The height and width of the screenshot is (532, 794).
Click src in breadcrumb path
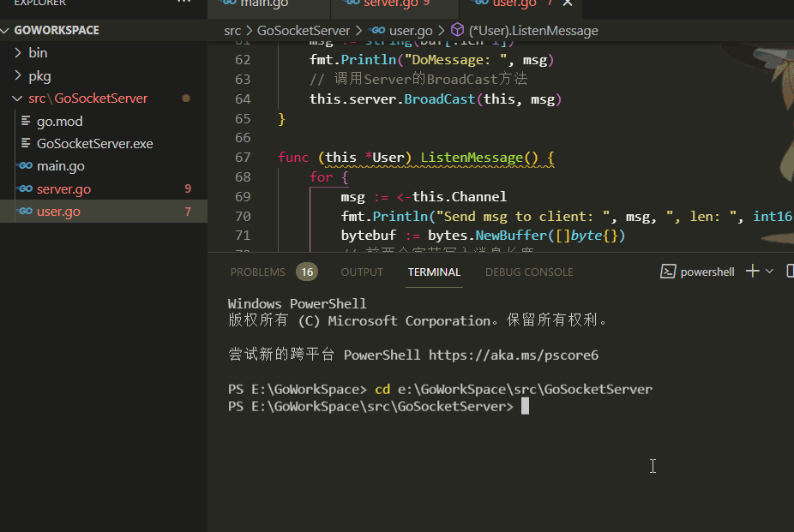[232, 31]
